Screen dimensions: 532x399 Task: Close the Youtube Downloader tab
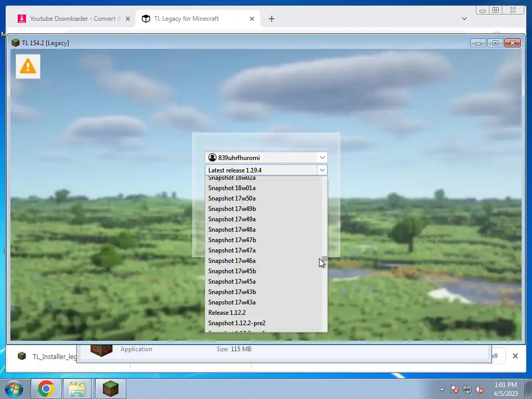[x=128, y=19]
